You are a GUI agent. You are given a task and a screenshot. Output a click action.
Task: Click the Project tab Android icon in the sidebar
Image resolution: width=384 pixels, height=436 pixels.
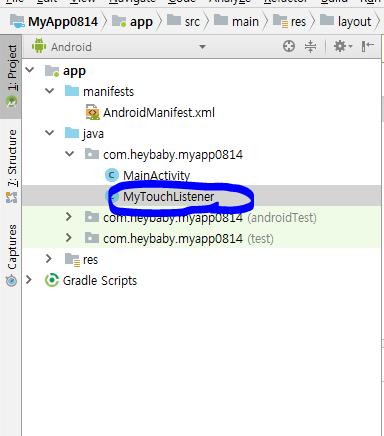[x=11, y=101]
